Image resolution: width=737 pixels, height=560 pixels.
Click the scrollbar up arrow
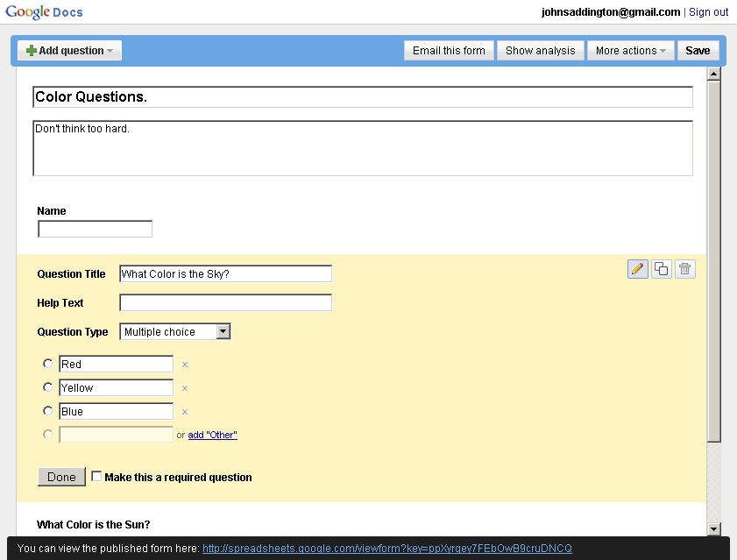[713, 74]
